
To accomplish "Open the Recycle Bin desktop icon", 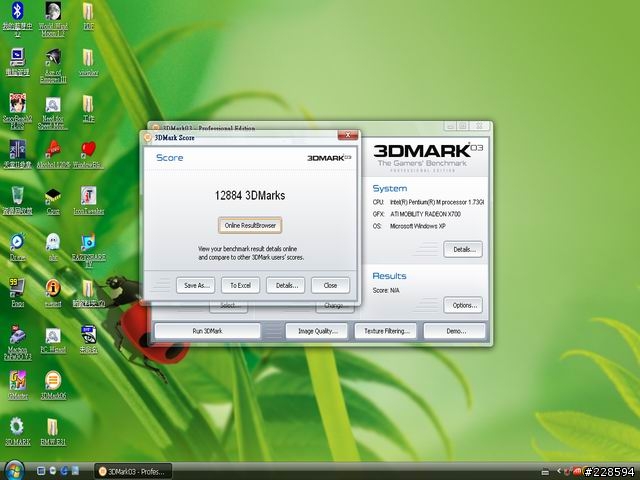I will pyautogui.click(x=17, y=200).
